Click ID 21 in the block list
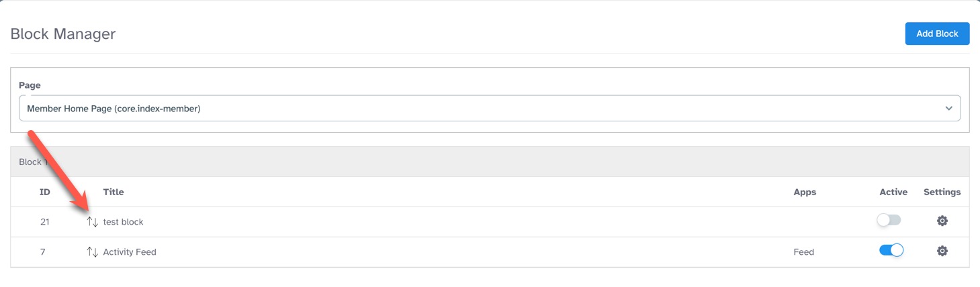Image resolution: width=980 pixels, height=287 pixels. pos(45,222)
